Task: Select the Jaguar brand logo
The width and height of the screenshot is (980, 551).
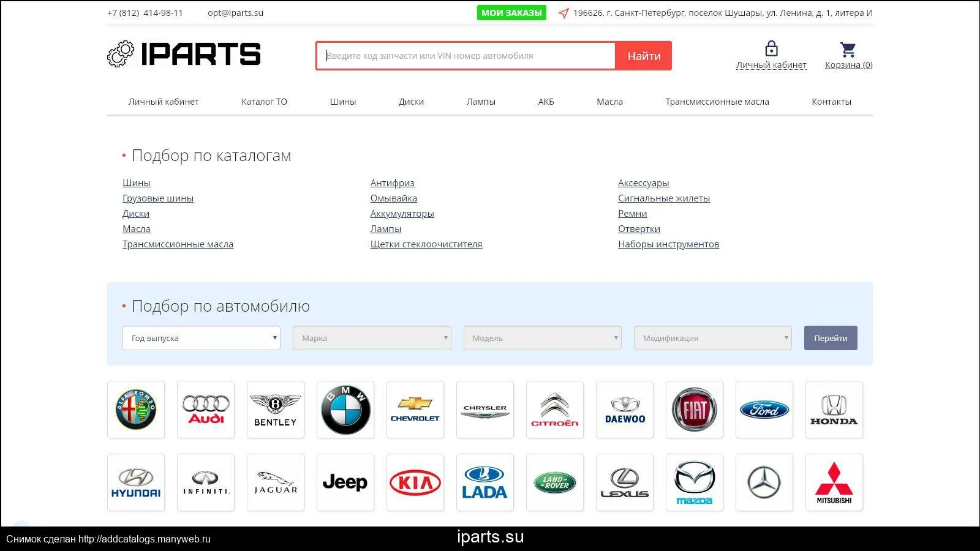Action: pyautogui.click(x=276, y=482)
